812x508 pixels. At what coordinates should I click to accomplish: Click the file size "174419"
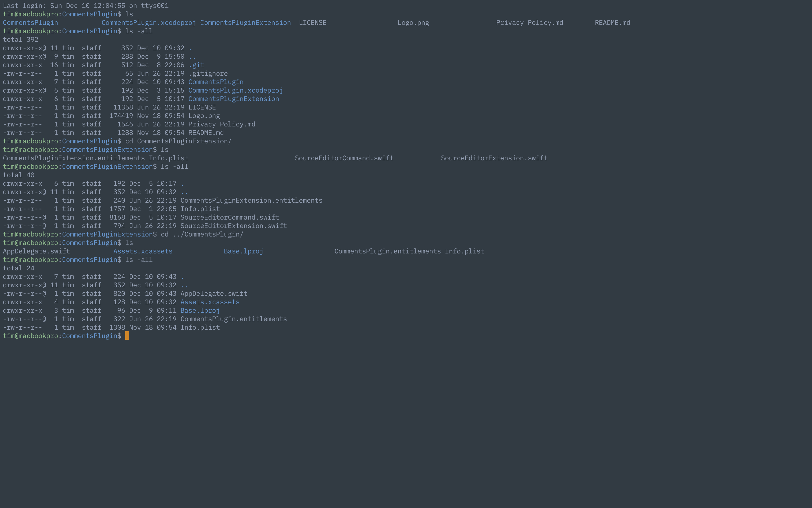(x=121, y=116)
